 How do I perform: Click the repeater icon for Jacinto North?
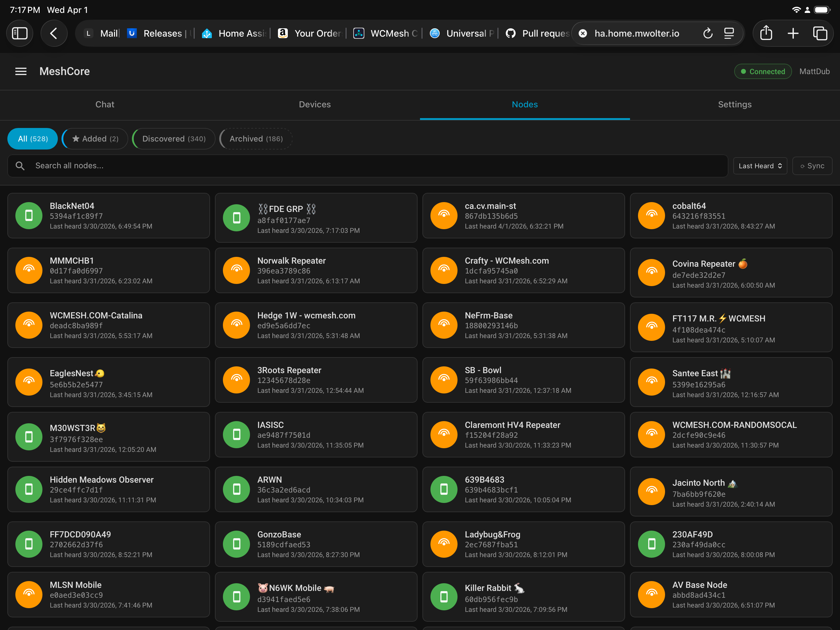[652, 492]
